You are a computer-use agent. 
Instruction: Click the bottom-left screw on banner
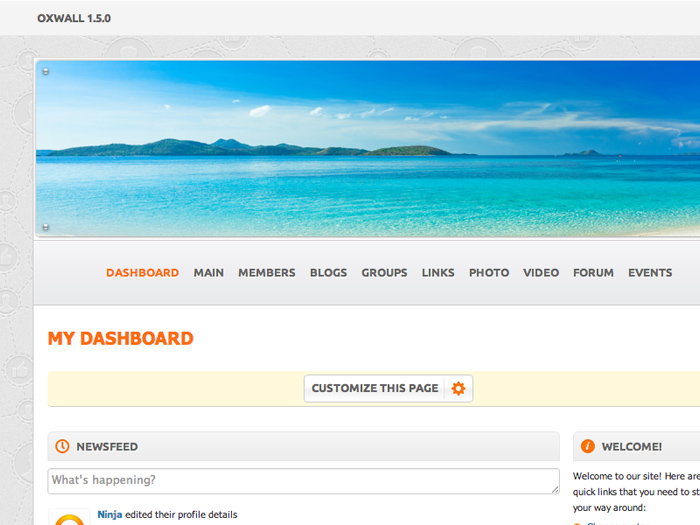pyautogui.click(x=46, y=228)
